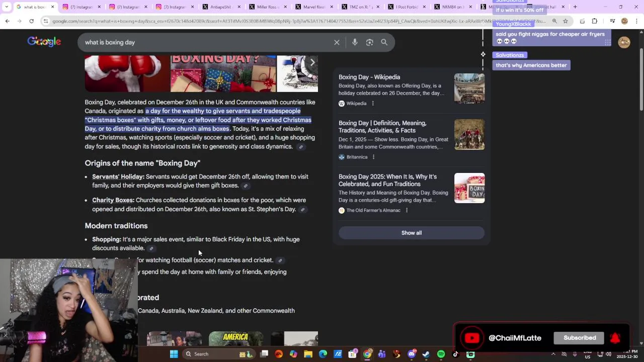The image size is (644, 362).
Task: Open the 'BOXING DAY?' gift boxes image
Action: pos(223,74)
